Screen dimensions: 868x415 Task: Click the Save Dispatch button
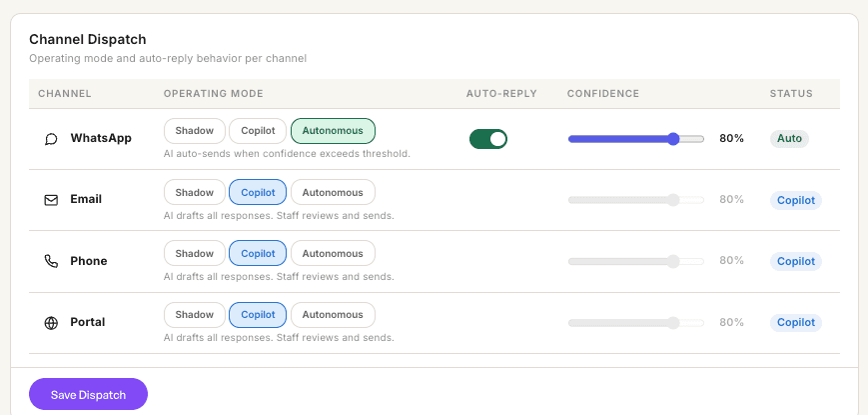(88, 394)
